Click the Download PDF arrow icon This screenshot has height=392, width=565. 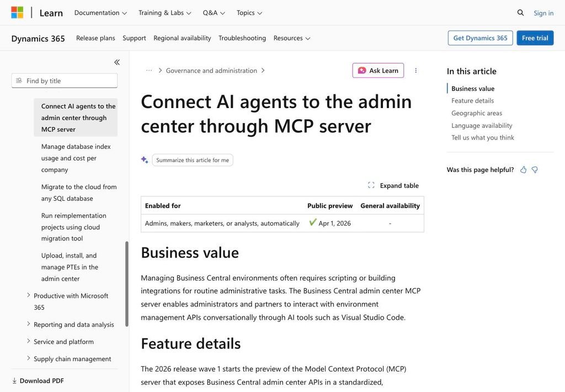[x=14, y=380]
